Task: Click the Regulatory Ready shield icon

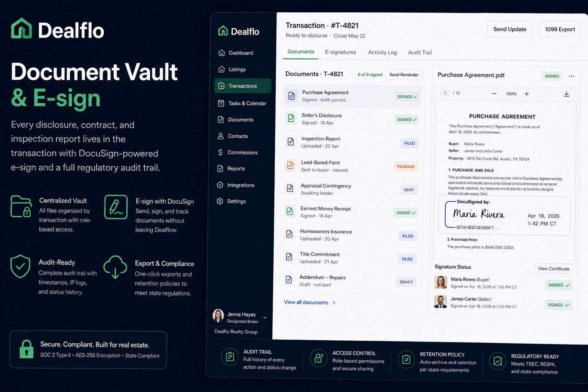Action: [x=497, y=361]
